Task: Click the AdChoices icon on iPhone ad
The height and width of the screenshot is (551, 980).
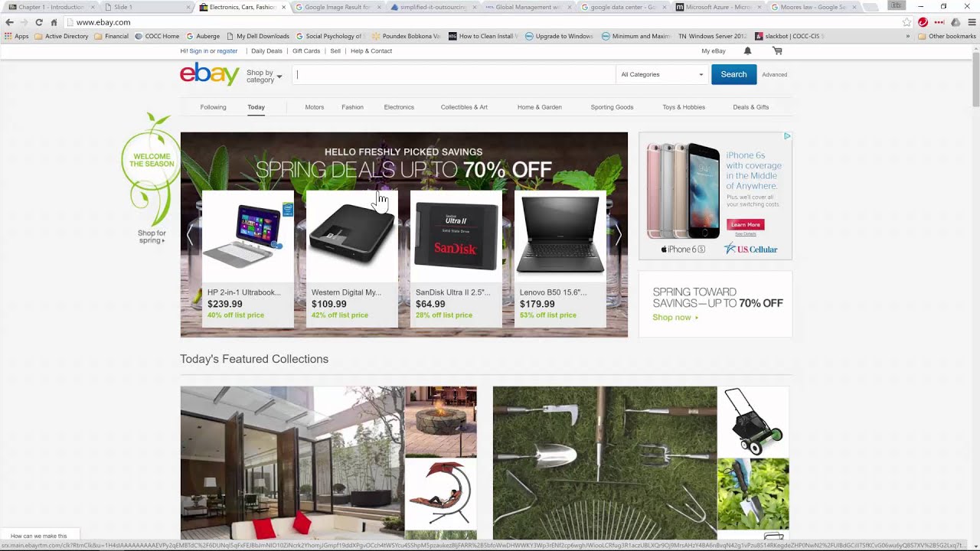Action: tap(787, 136)
